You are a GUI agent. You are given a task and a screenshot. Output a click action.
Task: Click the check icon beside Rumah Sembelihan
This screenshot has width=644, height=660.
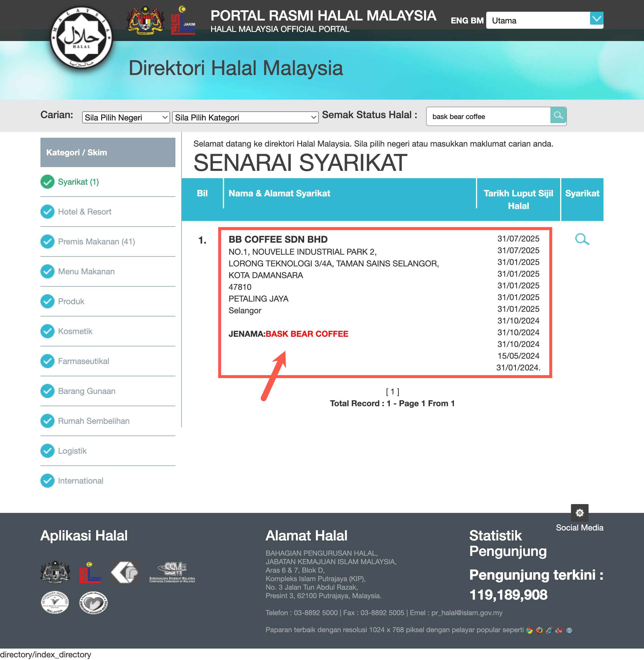(47, 421)
